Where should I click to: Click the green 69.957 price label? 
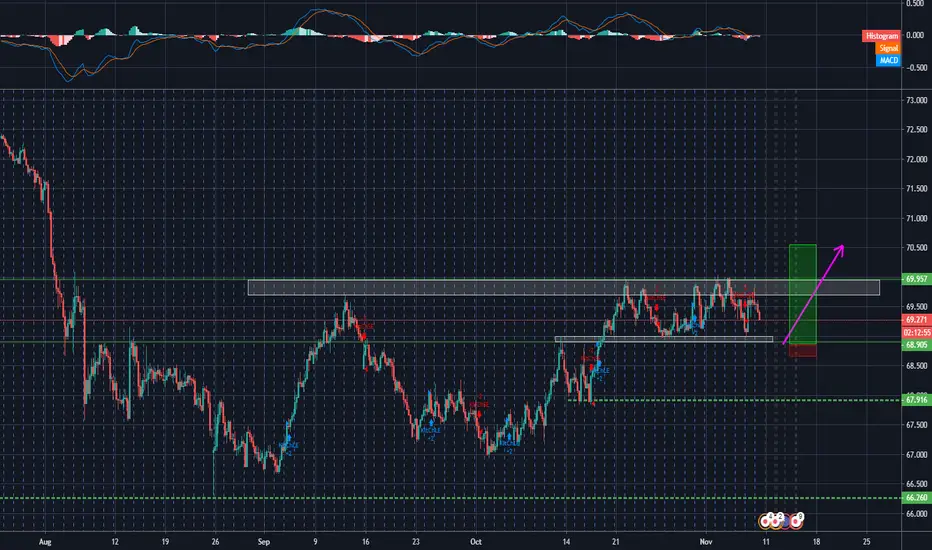pyautogui.click(x=916, y=279)
